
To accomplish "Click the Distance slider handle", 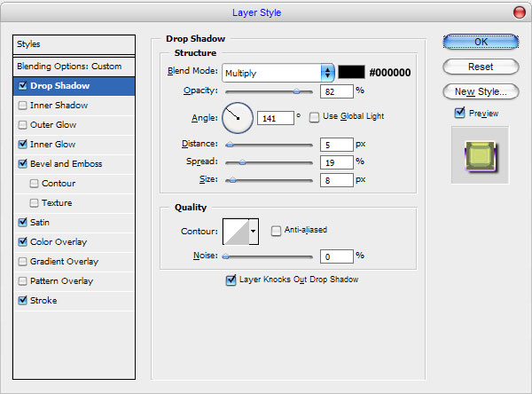I will click(x=230, y=145).
